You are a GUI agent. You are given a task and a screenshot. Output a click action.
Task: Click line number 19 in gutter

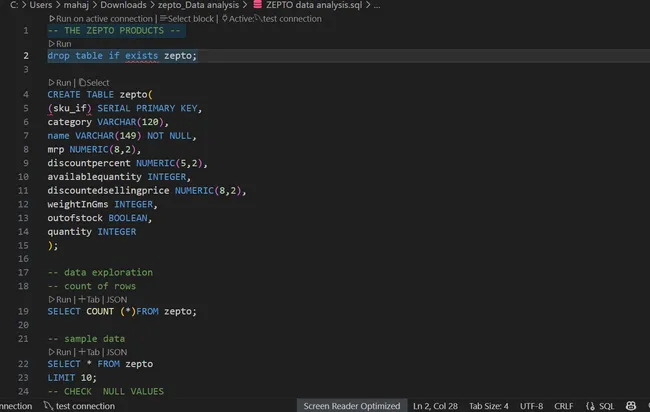[23, 311]
